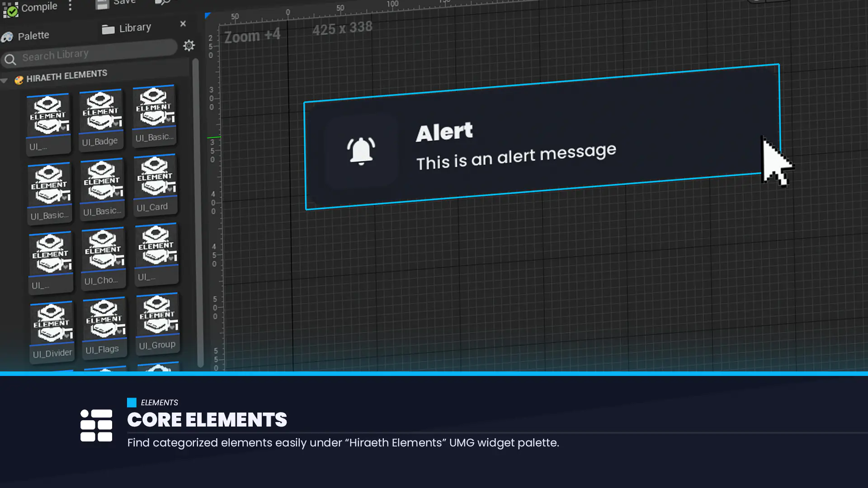Select the UI_Flags element
868x488 pixels.
tap(104, 328)
